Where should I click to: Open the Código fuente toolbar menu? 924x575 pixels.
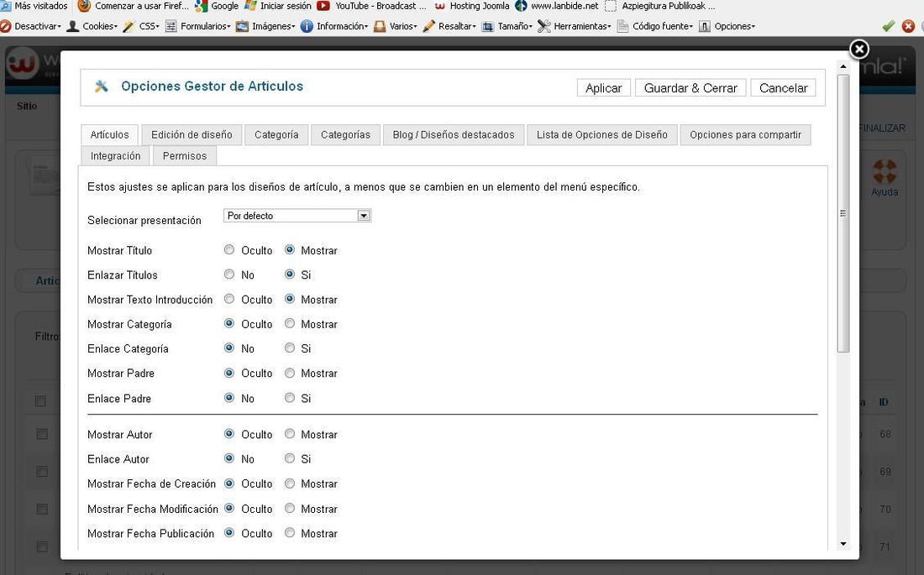[654, 26]
